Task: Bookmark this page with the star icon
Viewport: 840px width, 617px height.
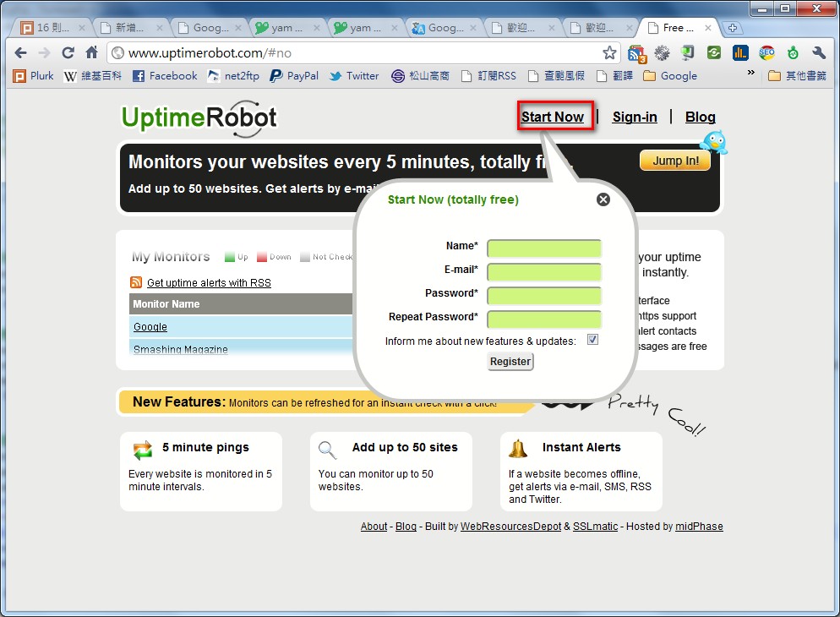Action: tap(609, 52)
